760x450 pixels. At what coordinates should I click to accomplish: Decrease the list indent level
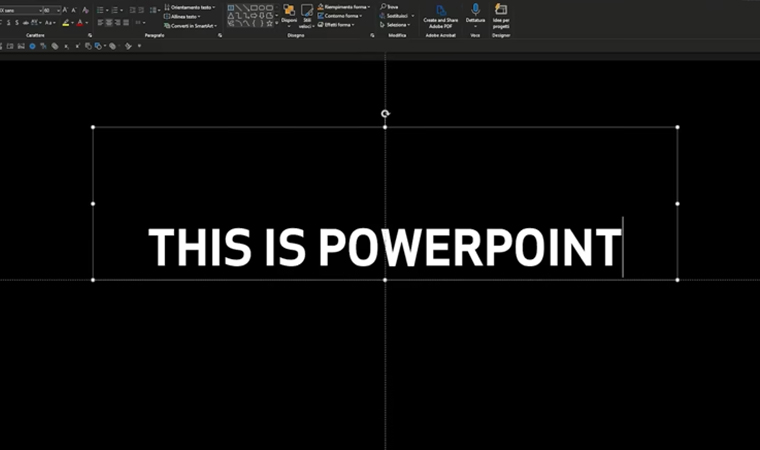(132, 10)
